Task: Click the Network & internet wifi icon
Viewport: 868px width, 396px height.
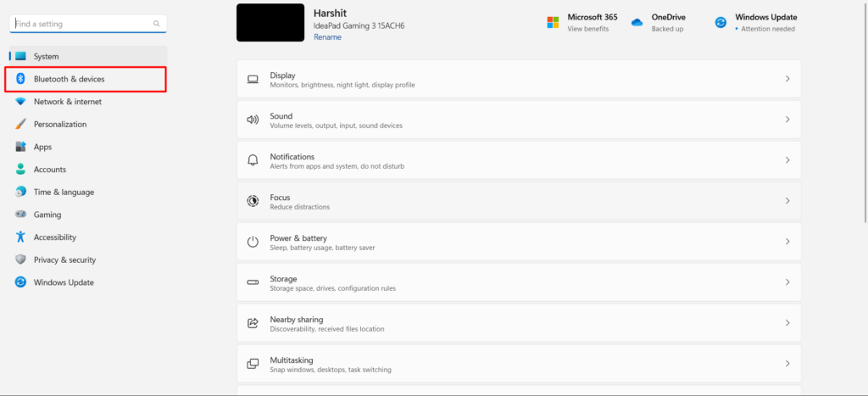Action: [20, 102]
